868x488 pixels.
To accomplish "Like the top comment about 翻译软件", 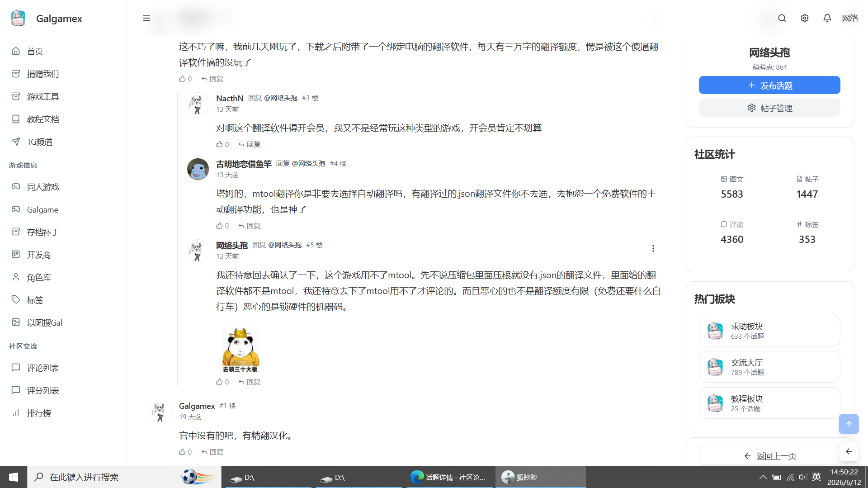I will [185, 79].
